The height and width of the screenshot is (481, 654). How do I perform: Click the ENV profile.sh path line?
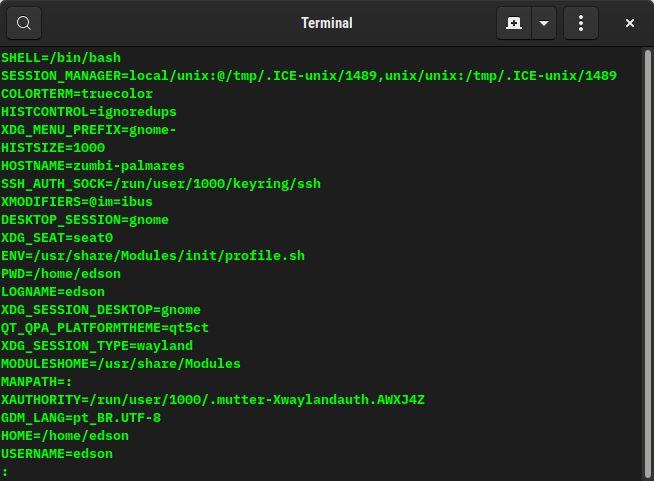click(153, 255)
